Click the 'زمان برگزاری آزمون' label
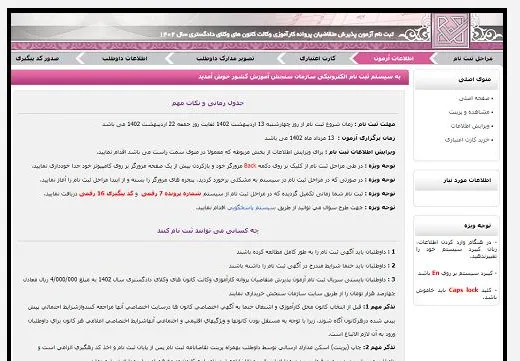Viewport: 520px width, 361px height. pyautogui.click(x=368, y=138)
